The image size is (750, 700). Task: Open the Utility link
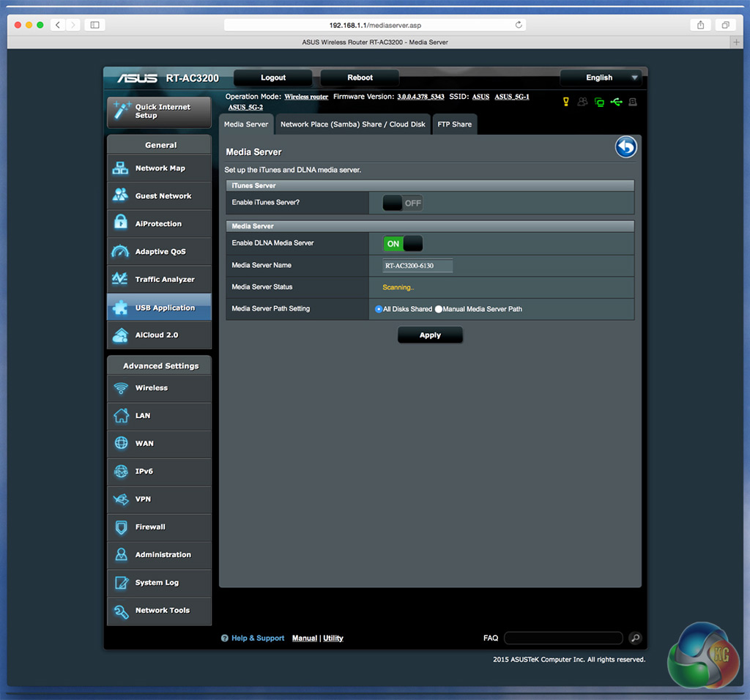[333, 638]
